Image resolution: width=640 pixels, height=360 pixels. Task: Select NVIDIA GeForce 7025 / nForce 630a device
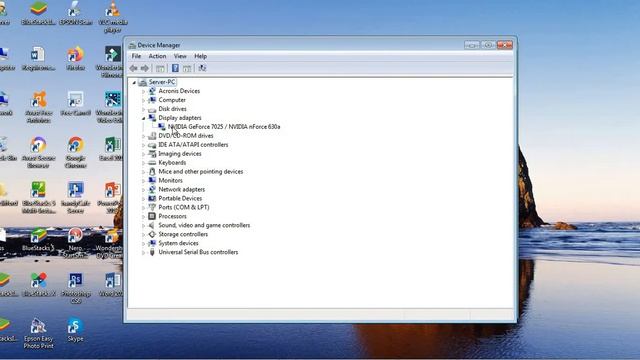[224, 127]
